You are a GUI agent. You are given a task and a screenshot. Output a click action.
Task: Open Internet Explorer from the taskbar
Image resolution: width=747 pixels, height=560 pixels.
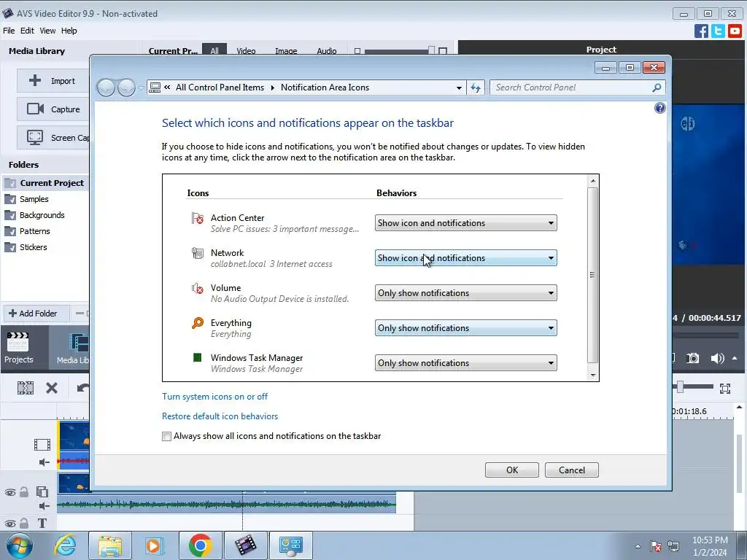[x=65, y=545]
